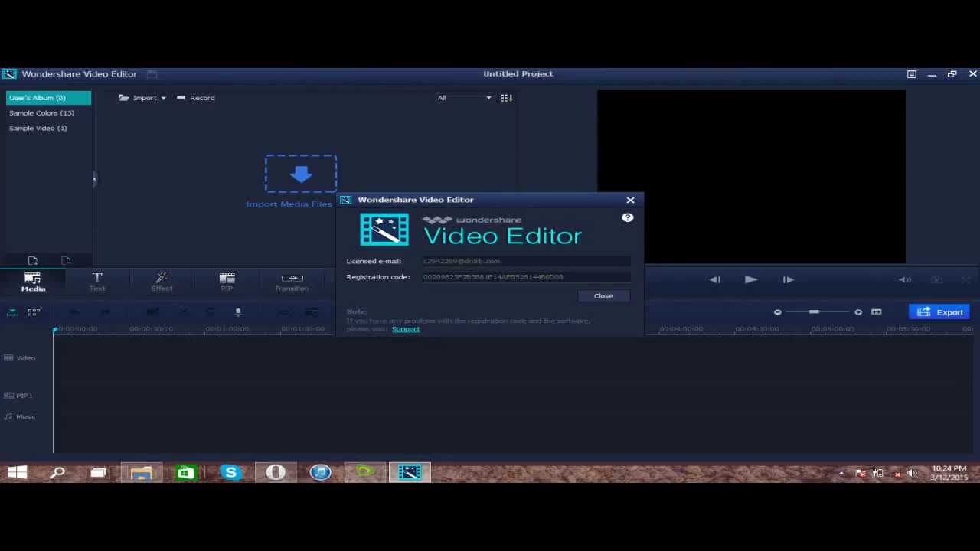The image size is (980, 551).
Task: Open the Opera browser taskbar icon
Action: 276,473
